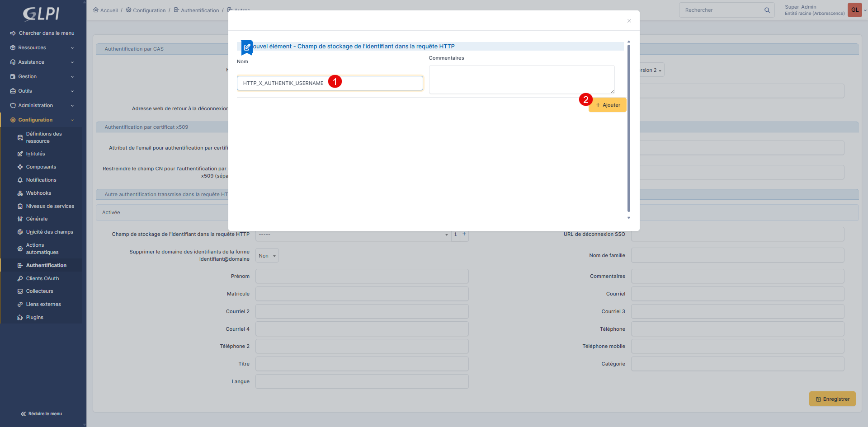
Task: Click the dialog's vertical scrollbar
Action: [628, 127]
